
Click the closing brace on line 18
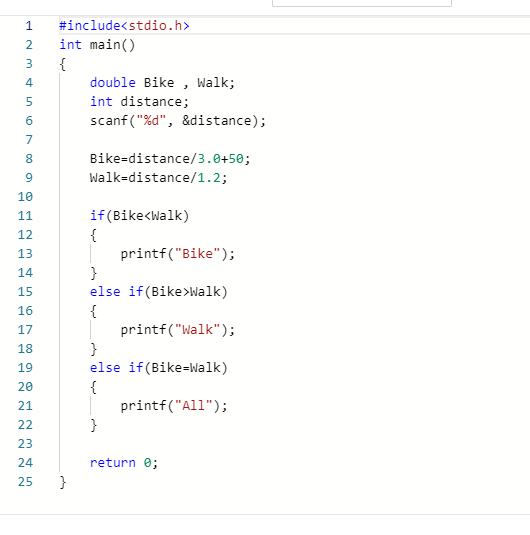point(94,349)
